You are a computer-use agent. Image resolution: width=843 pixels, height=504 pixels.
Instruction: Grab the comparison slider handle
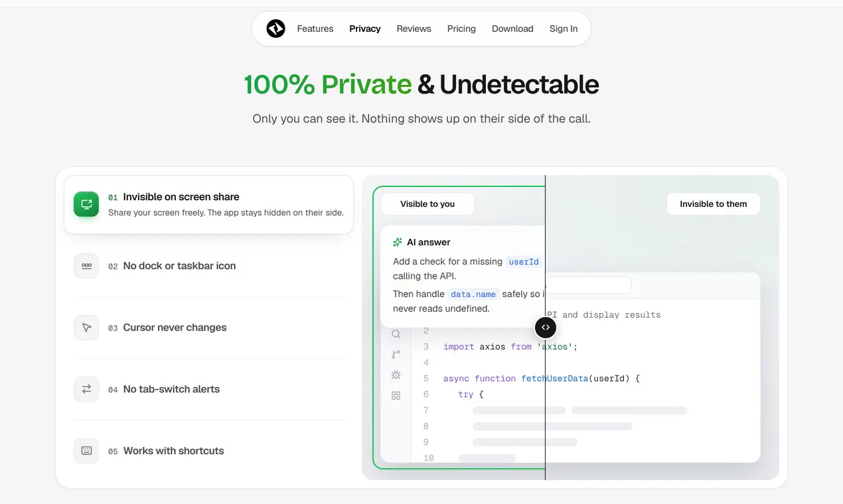pos(545,327)
